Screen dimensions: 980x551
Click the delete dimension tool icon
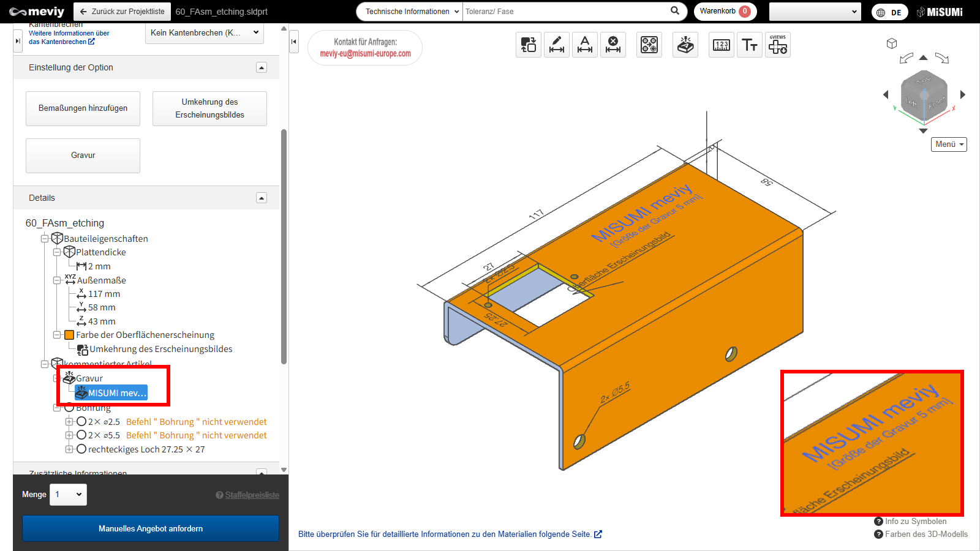coord(612,45)
